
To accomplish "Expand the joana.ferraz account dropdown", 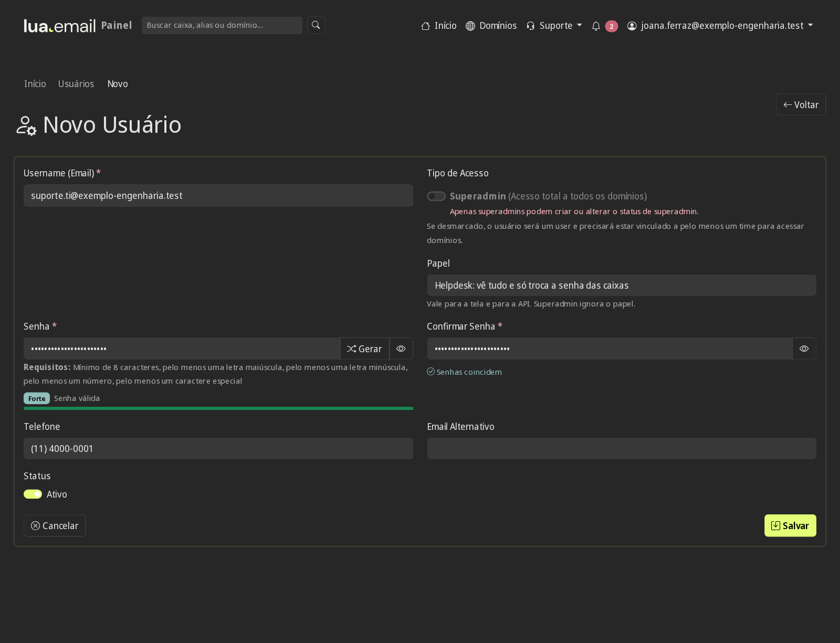I will (x=720, y=26).
